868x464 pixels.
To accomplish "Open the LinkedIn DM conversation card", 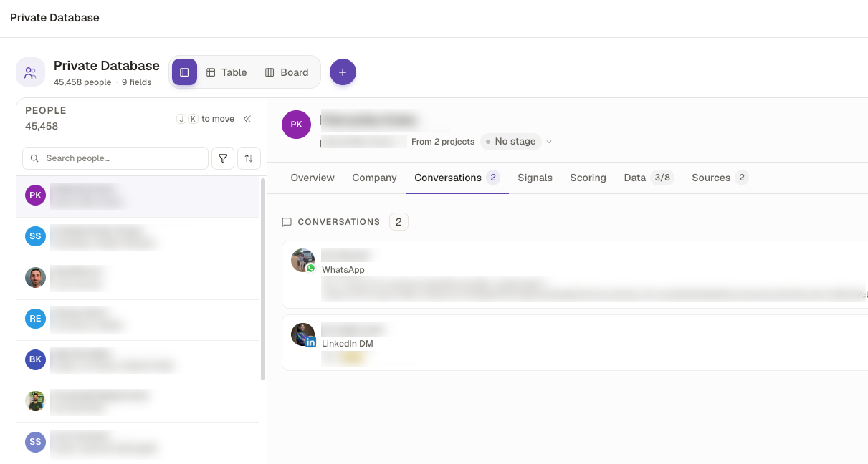I will coord(575,343).
